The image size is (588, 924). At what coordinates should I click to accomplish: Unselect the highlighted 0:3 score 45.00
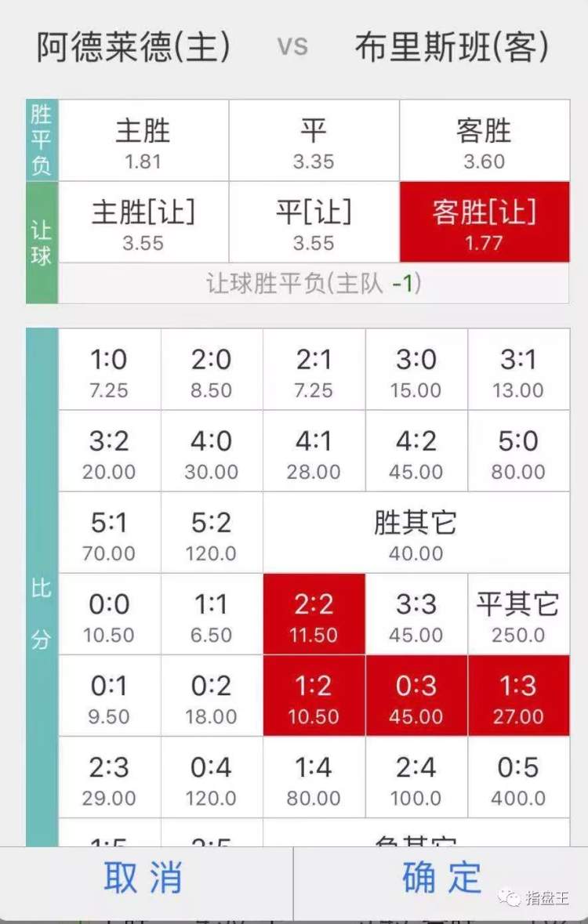tap(416, 695)
